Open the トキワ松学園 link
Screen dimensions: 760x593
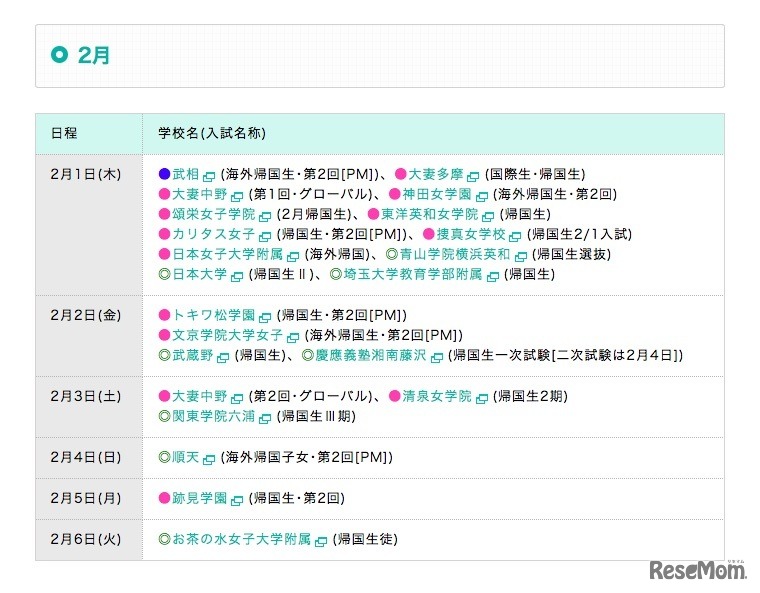(x=214, y=315)
